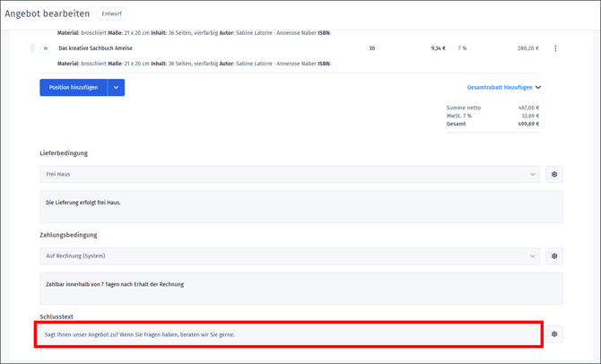Click into the Schlusstext text field
Screen dimensions: 601x364
click(x=290, y=334)
